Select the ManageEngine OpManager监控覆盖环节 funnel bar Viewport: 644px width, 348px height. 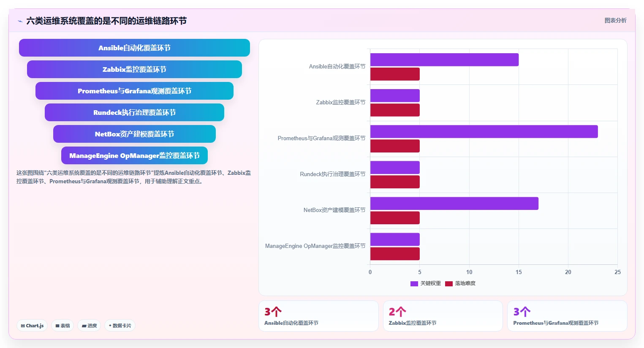pyautogui.click(x=134, y=155)
